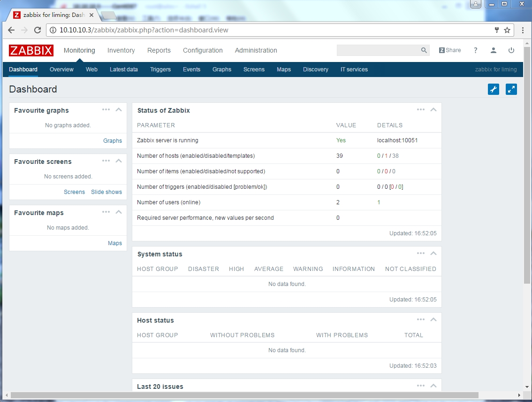Open the Graphs submenu tab
This screenshot has width=532, height=402.
222,69
